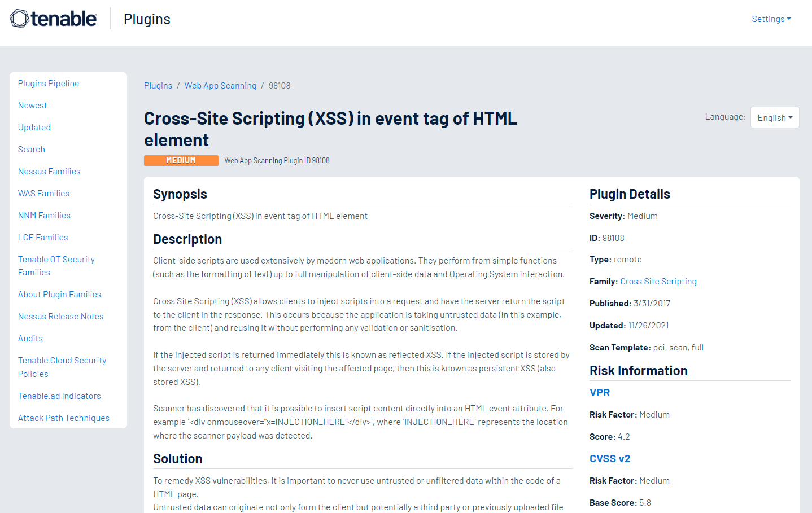Screen dimensions: 812x513
Task: Click the Web App Scanning breadcrumb
Action: pos(220,86)
